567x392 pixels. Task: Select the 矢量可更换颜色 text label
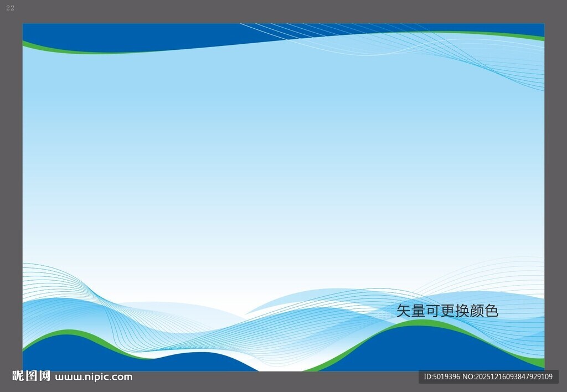coord(446,311)
